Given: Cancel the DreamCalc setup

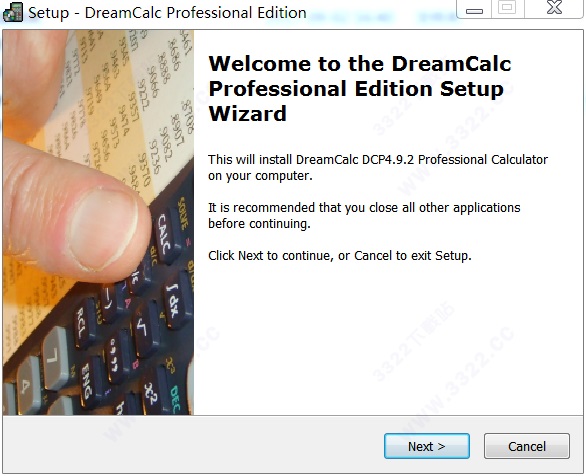Looking at the screenshot, I should 527,446.
